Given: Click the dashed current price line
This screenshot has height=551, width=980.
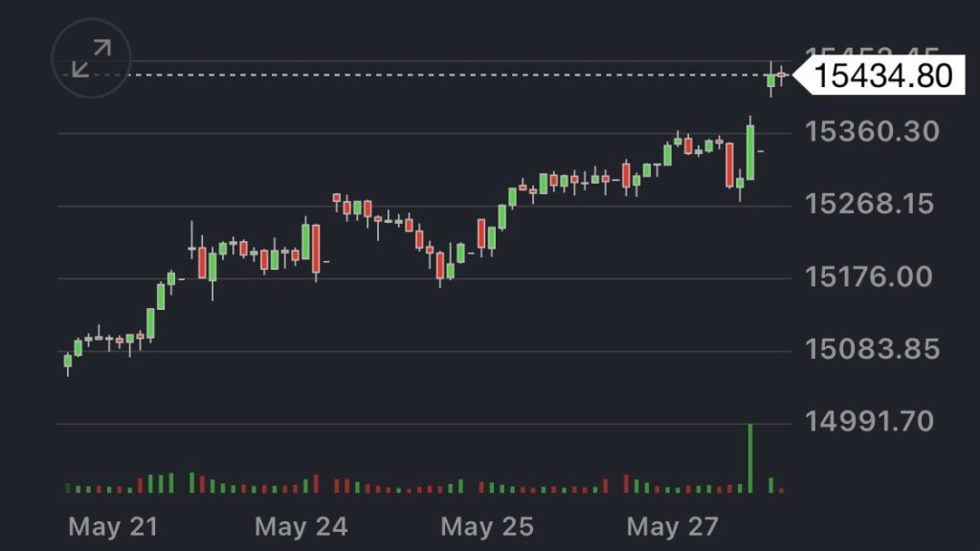Looking at the screenshot, I should (x=431, y=75).
